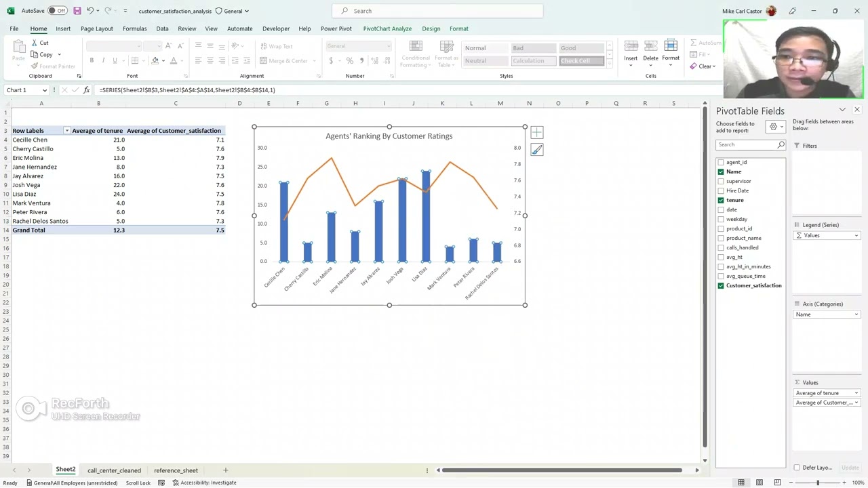Uncheck the Name field checkbox
This screenshot has width=868, height=488.
pos(721,171)
